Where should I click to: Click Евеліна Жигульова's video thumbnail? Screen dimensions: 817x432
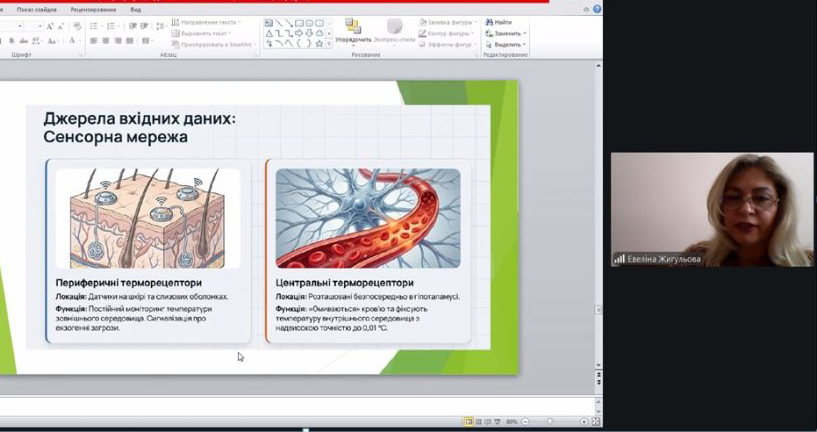coord(711,209)
